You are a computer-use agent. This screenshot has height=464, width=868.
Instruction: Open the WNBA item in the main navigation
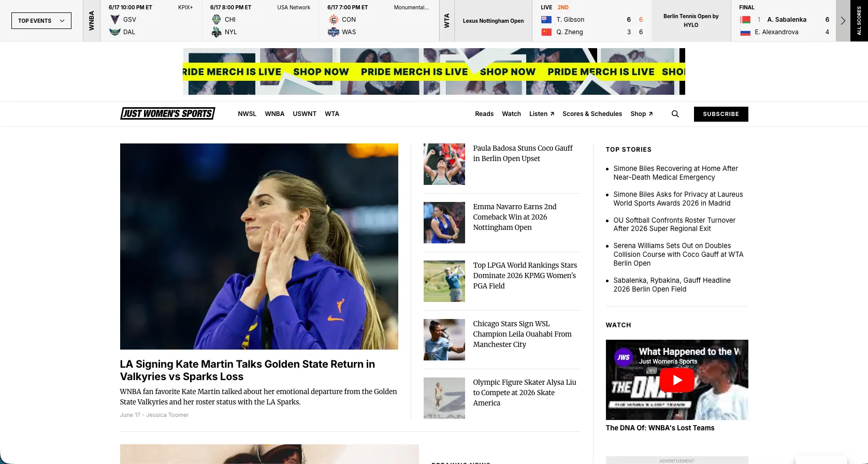(274, 114)
